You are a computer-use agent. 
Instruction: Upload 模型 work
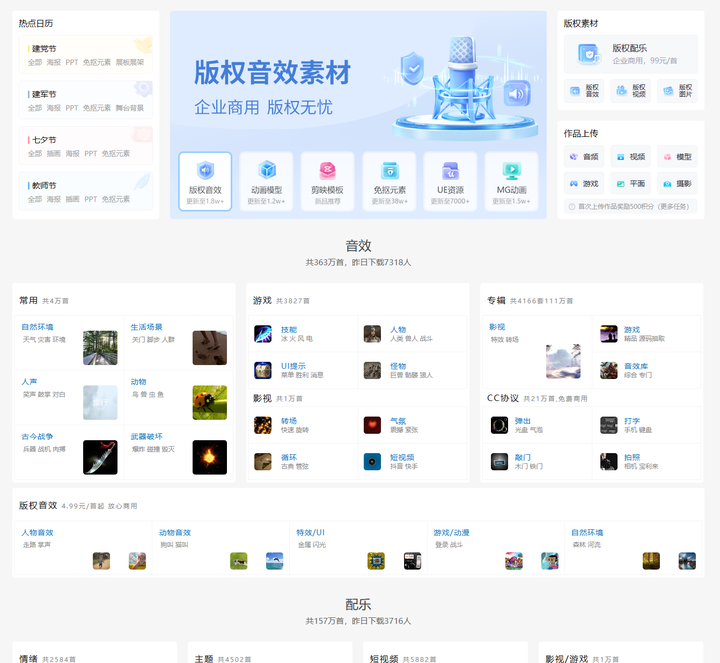[x=677, y=157]
